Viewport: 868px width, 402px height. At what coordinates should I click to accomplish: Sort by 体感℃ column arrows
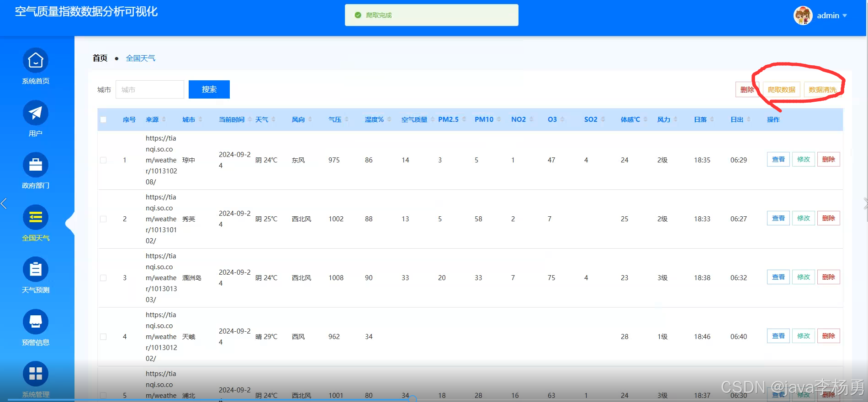(x=645, y=120)
